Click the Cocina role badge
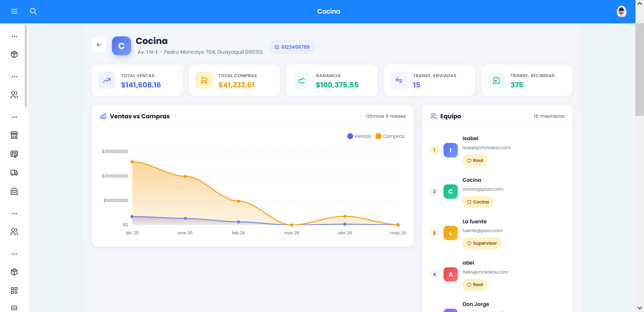This screenshot has width=644, height=312. (478, 202)
